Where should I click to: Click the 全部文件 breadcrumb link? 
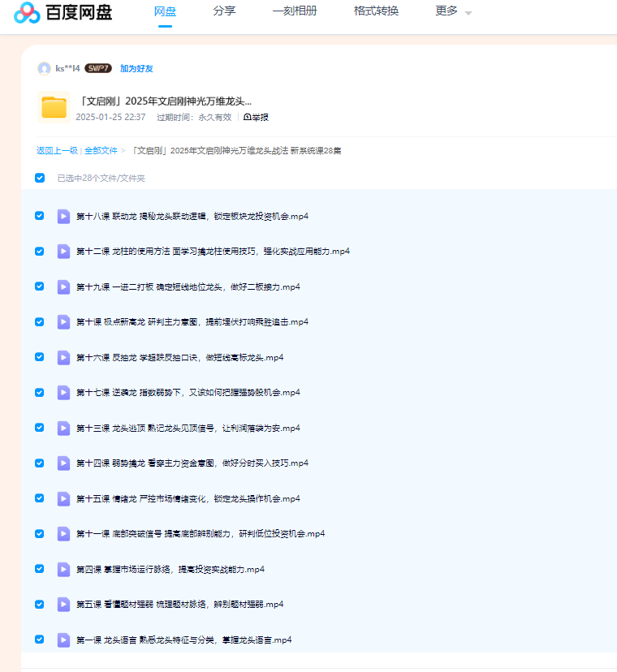pos(101,150)
